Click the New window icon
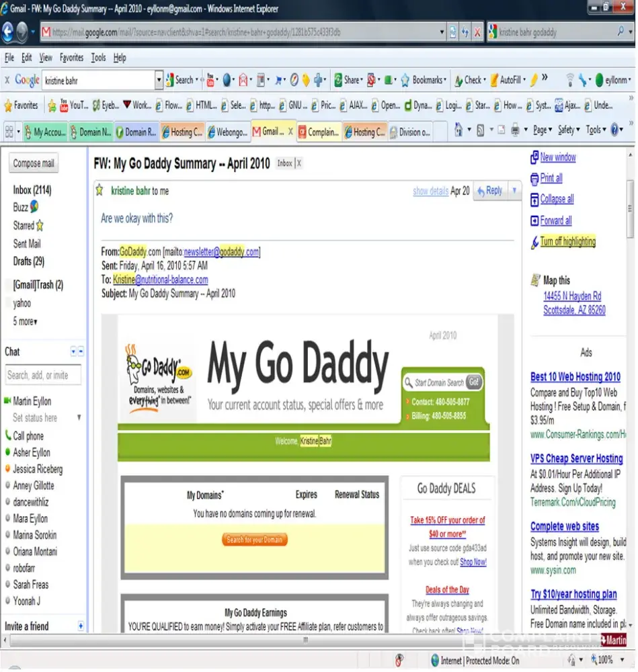638x672 pixels. (x=534, y=157)
